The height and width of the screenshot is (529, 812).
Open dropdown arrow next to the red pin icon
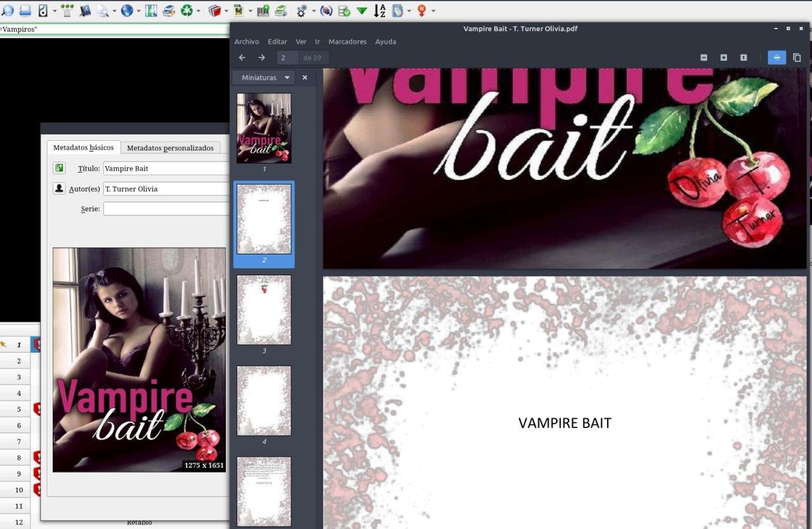434,11
